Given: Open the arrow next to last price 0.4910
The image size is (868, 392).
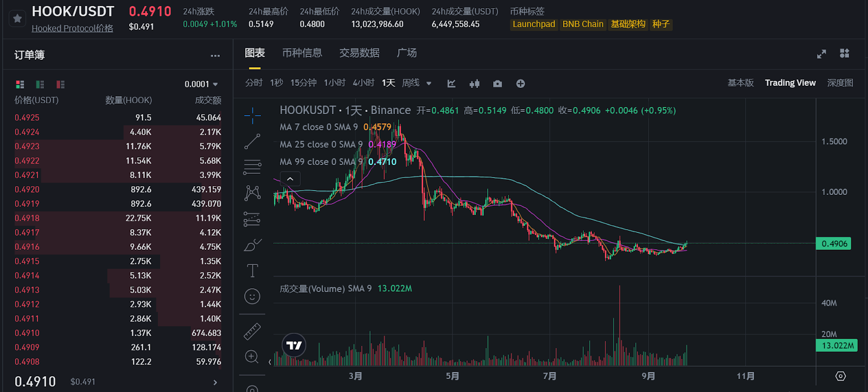Looking at the screenshot, I should pyautogui.click(x=215, y=382).
